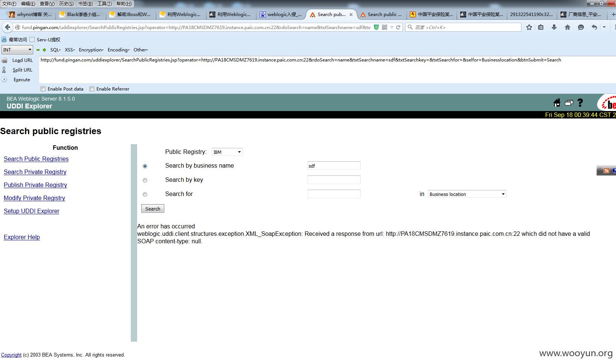This screenshot has height=364, width=616.
Task: Go back with the browser back arrow
Action: pos(7,27)
